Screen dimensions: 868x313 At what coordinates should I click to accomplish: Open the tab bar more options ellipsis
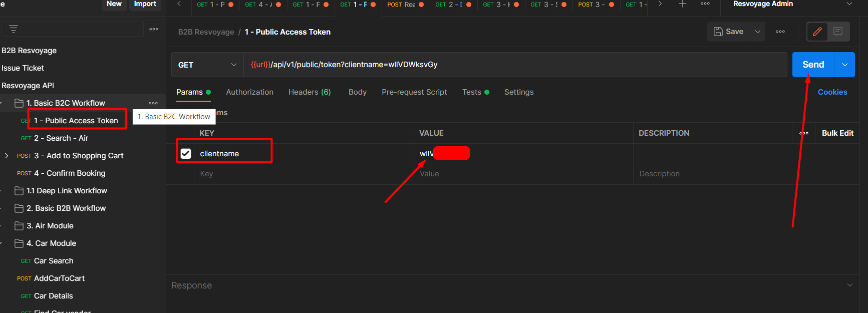tap(705, 4)
